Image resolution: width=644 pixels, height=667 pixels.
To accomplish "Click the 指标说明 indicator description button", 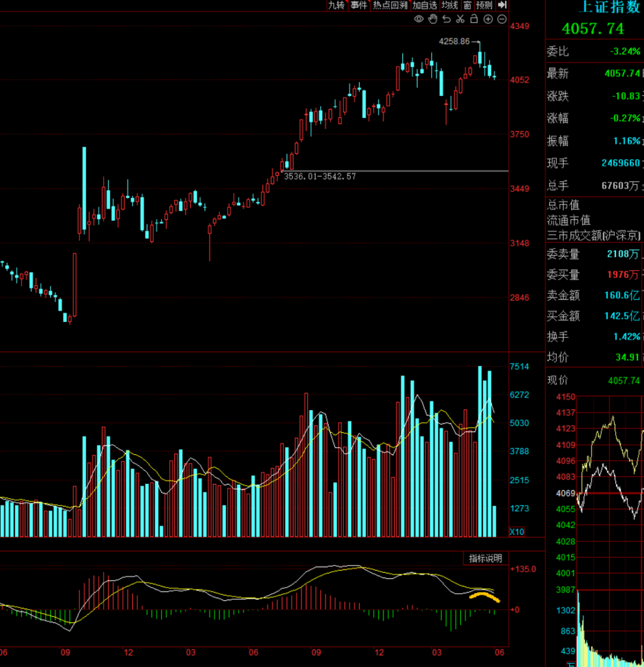I will point(485,559).
